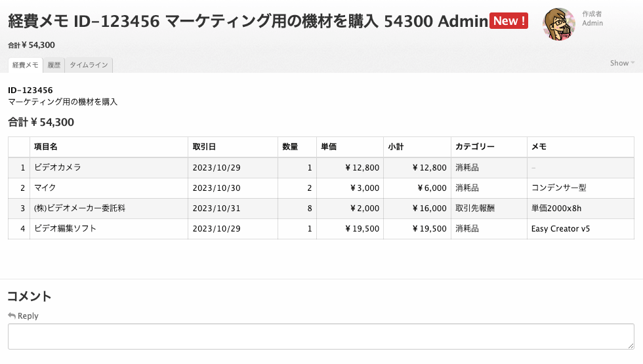Click the マイク item cell
Screen dimensions: 643x364
[x=109, y=188]
